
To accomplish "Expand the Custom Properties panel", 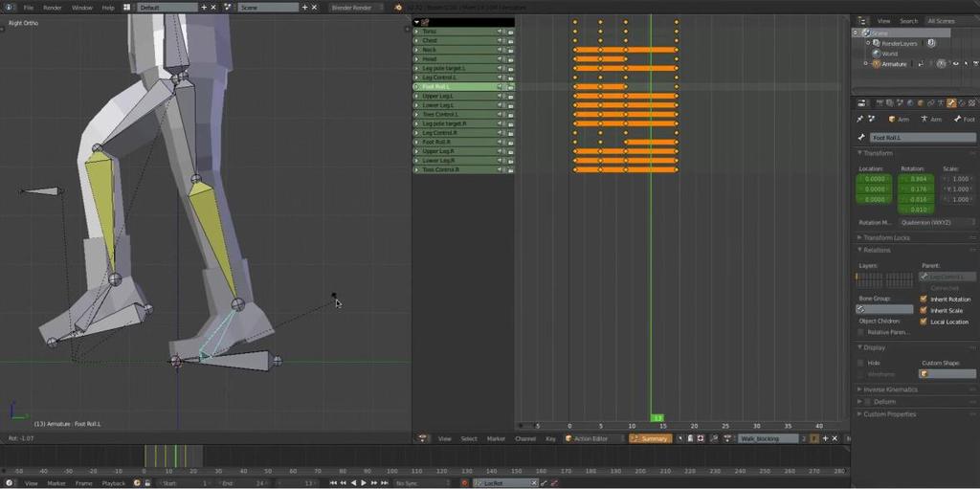I will pos(889,414).
